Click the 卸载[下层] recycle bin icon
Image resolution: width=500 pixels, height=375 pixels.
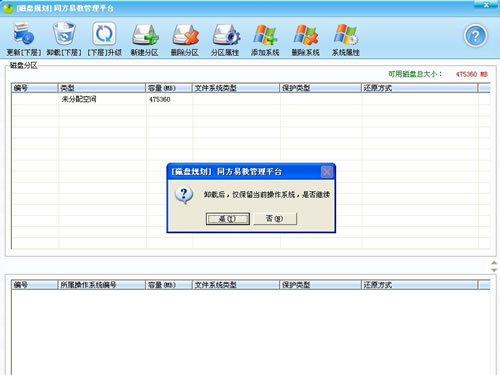(x=64, y=33)
